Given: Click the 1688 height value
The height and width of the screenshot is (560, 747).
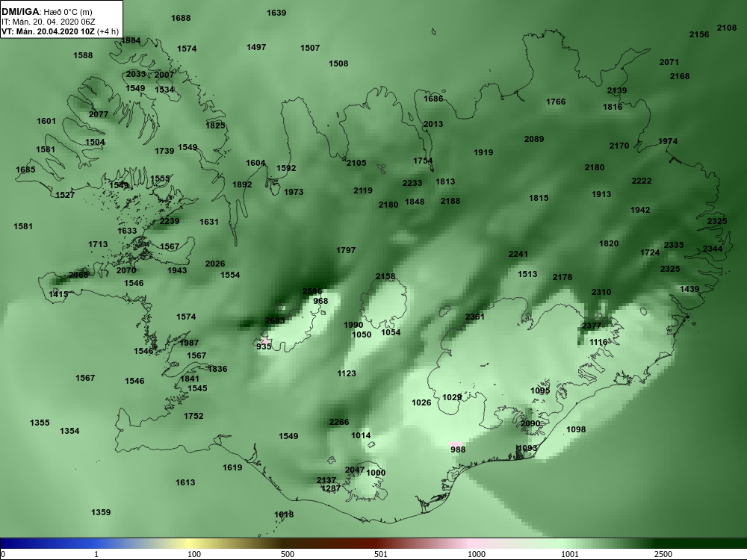Looking at the screenshot, I should [181, 18].
